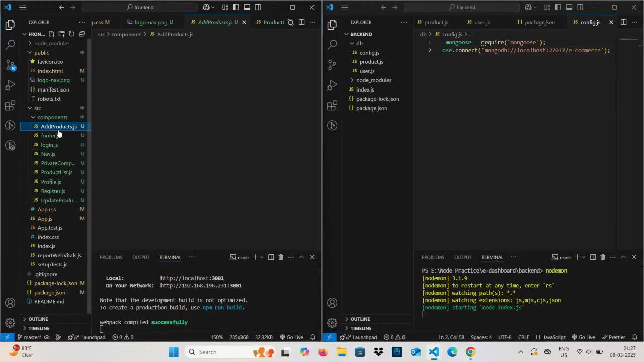Click the backend command center search box

(x=461, y=7)
